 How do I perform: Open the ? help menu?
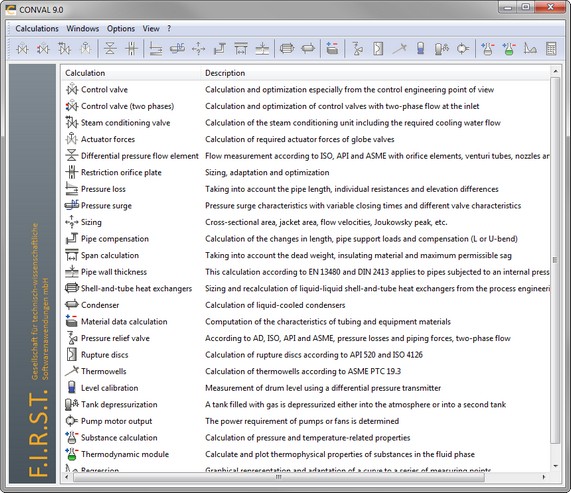click(169, 28)
